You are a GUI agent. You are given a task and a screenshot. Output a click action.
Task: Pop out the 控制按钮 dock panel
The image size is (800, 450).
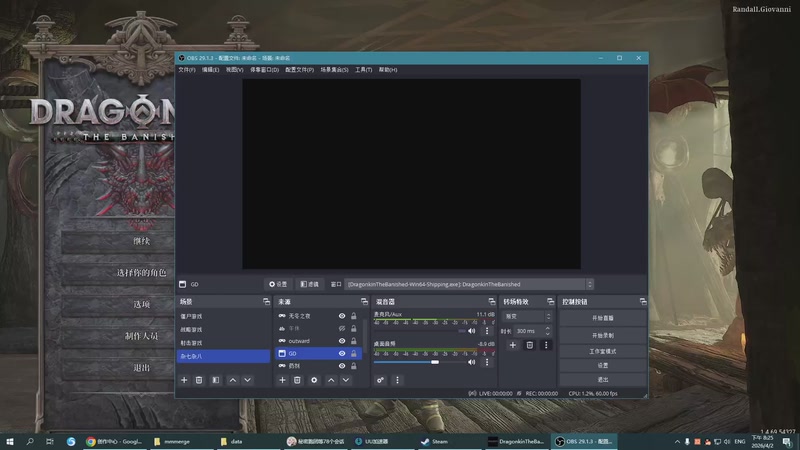click(x=643, y=302)
